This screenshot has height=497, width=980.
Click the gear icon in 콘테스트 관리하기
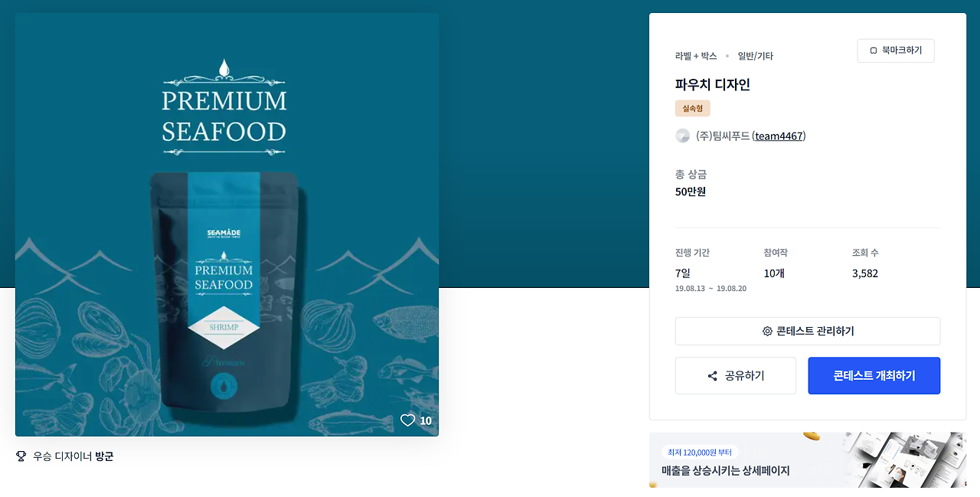click(x=767, y=332)
